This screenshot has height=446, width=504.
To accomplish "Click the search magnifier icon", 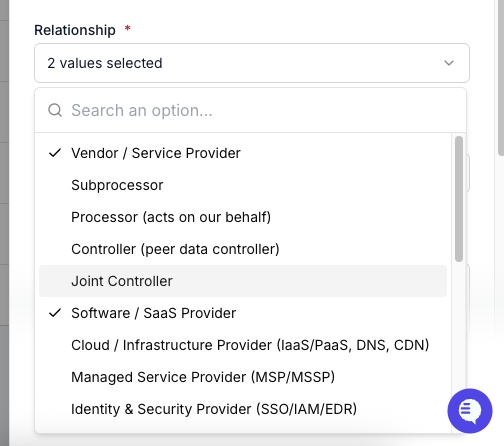I will (55, 110).
